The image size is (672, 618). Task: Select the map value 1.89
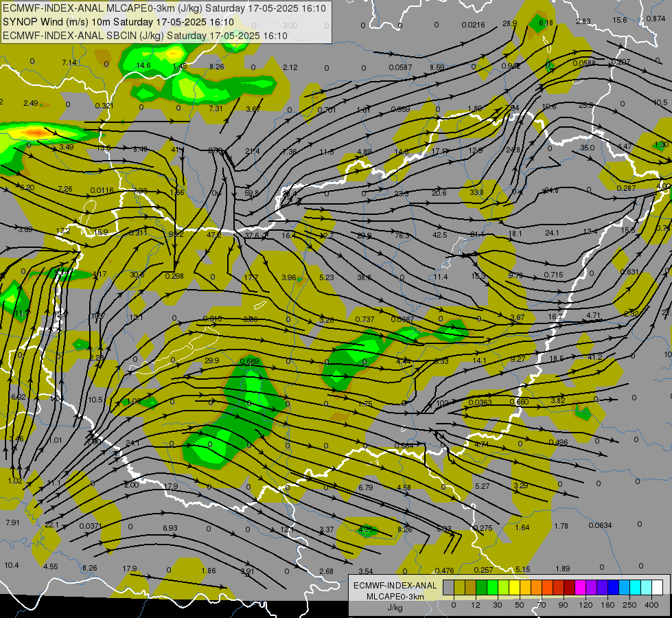563,569
